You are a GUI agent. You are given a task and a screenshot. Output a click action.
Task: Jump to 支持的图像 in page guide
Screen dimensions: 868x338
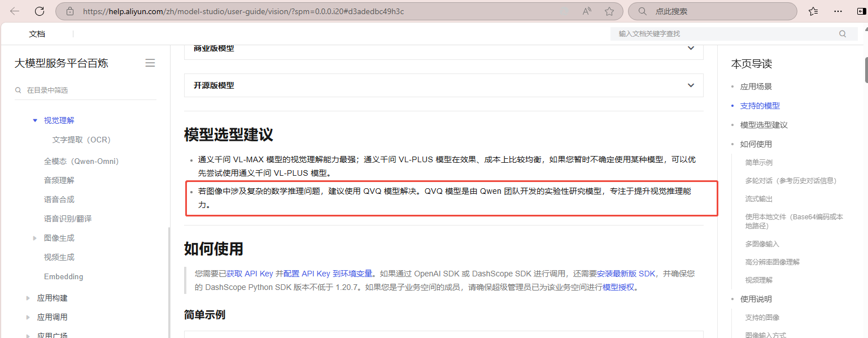pos(762,318)
